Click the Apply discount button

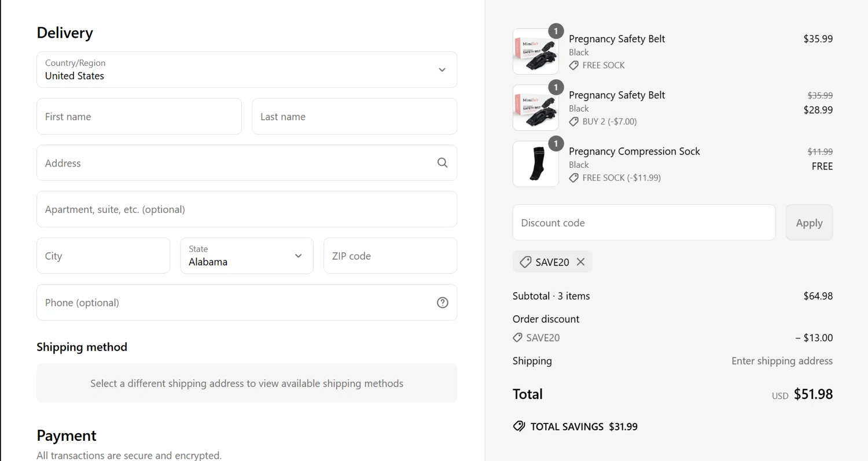coord(809,223)
